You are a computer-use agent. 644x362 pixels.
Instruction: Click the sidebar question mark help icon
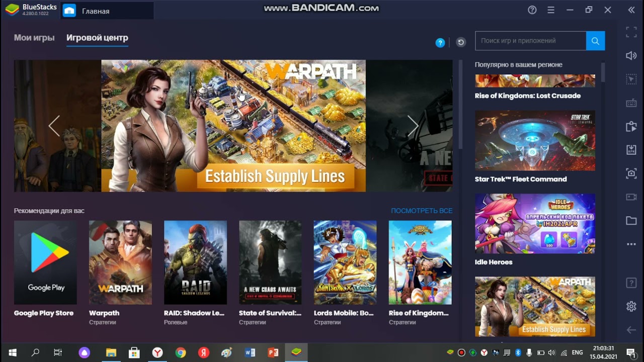(631, 283)
